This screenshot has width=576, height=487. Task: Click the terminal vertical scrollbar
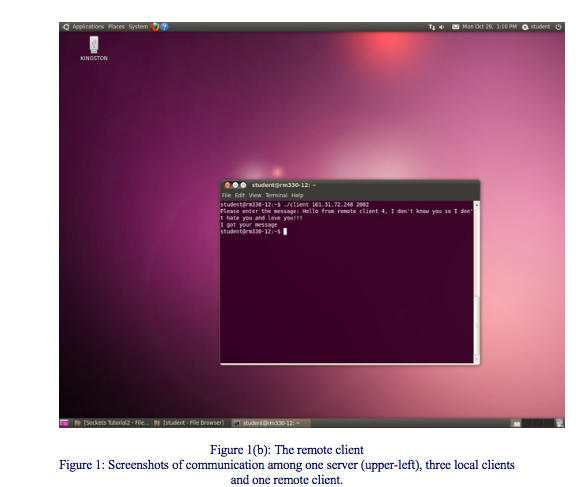pyautogui.click(x=477, y=282)
